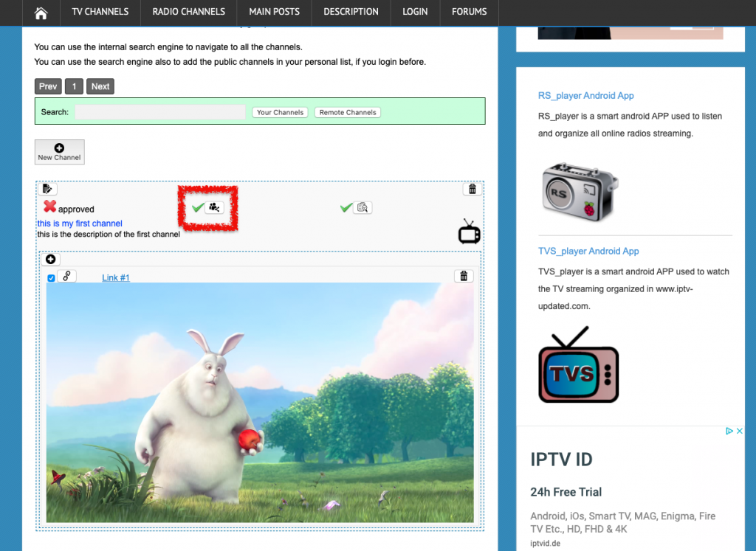Open the FORUMS menu item
Viewport: 756px width, 551px height.
click(469, 12)
